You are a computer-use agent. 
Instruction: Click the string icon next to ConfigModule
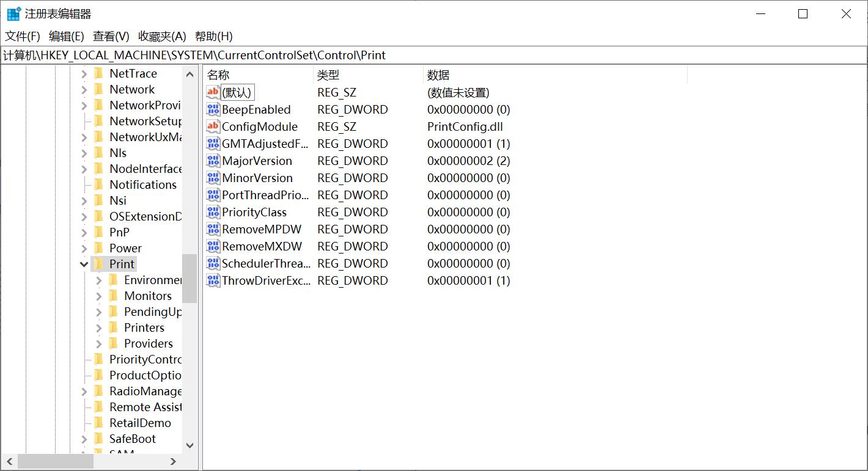pyautogui.click(x=212, y=126)
